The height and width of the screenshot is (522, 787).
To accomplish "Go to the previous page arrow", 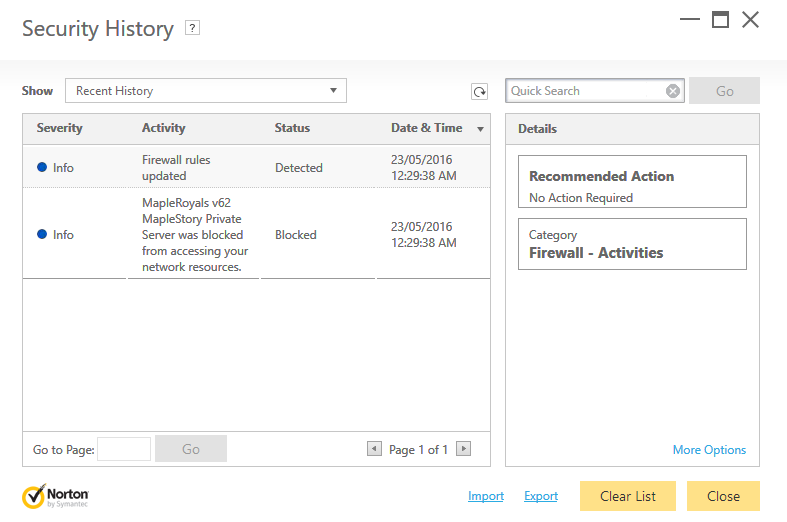I will coord(374,449).
